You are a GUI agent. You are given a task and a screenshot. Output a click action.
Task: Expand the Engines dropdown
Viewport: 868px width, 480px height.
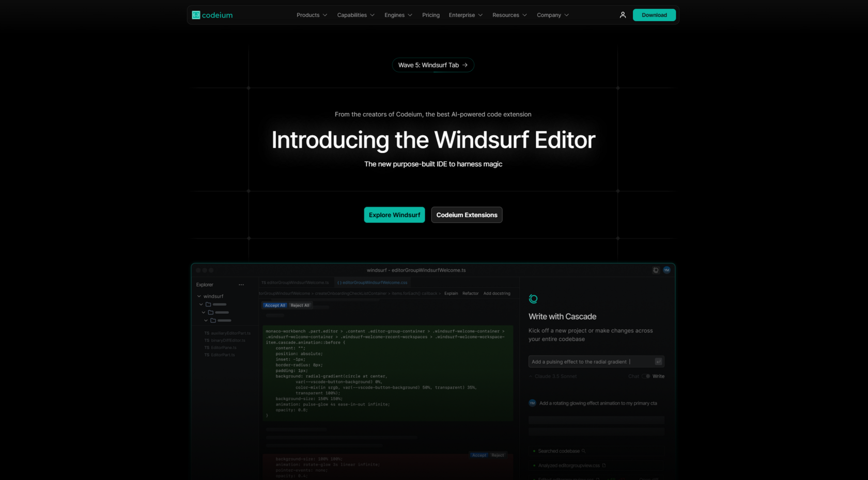[398, 15]
